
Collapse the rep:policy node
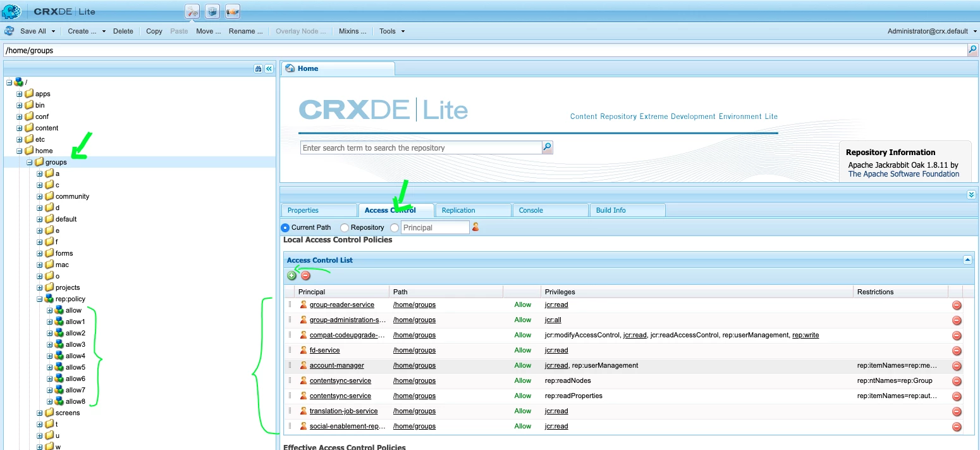[40, 299]
